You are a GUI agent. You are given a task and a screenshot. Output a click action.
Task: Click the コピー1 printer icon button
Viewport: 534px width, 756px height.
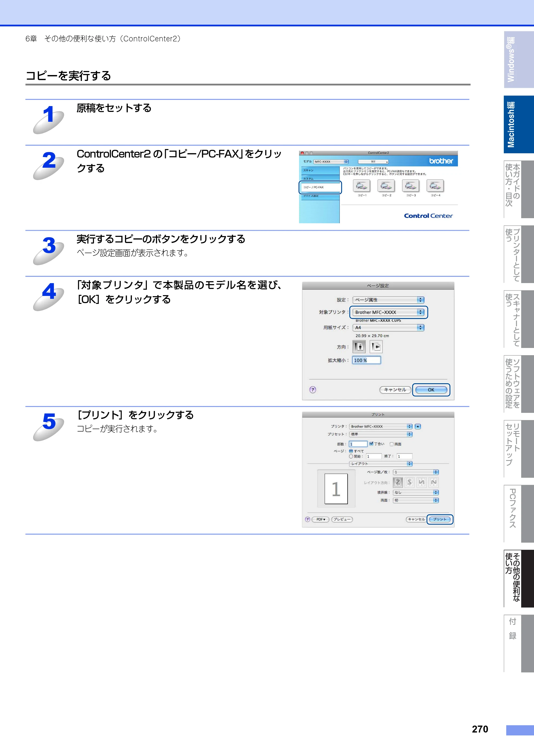(362, 186)
